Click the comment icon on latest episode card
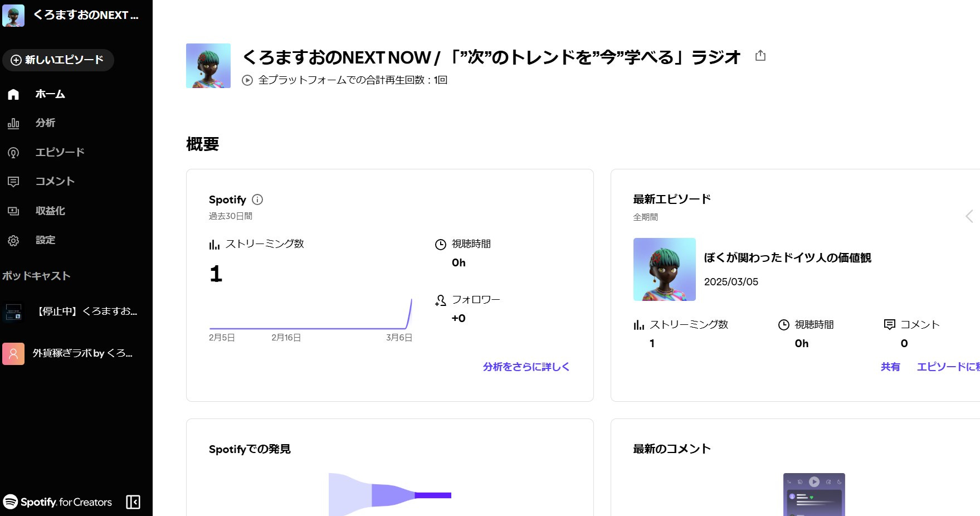The height and width of the screenshot is (516, 980). (890, 325)
